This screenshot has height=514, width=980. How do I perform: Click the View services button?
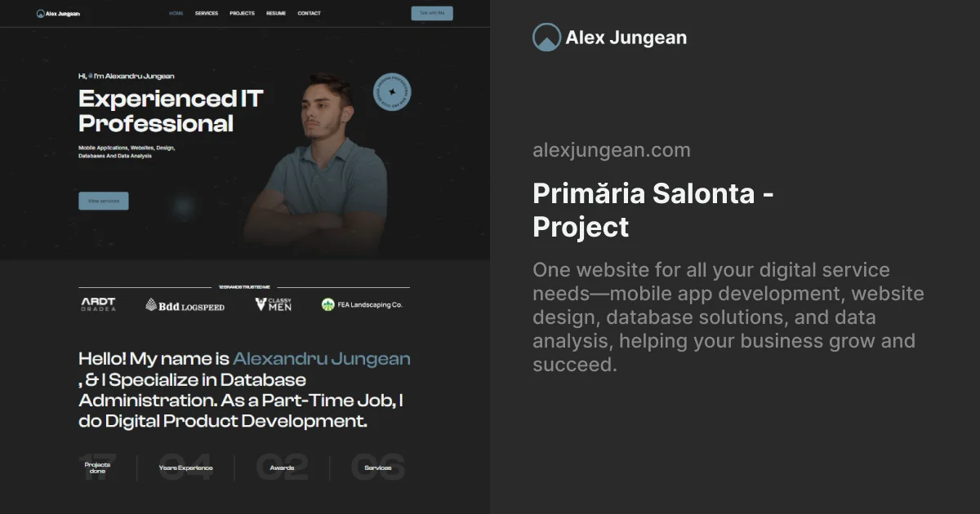click(104, 201)
